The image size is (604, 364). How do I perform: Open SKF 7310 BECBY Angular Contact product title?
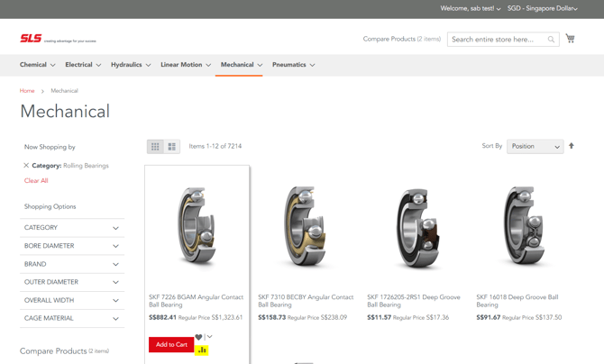click(306, 301)
